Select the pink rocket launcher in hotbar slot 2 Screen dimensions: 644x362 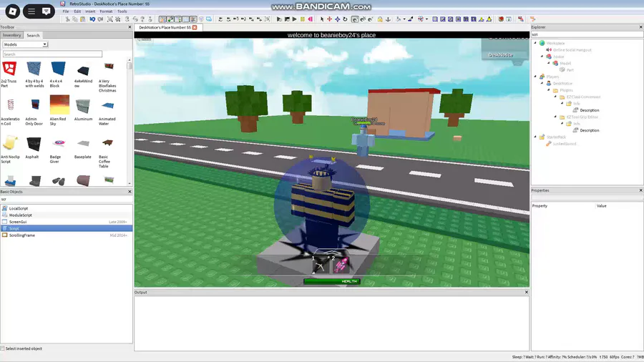point(341,265)
